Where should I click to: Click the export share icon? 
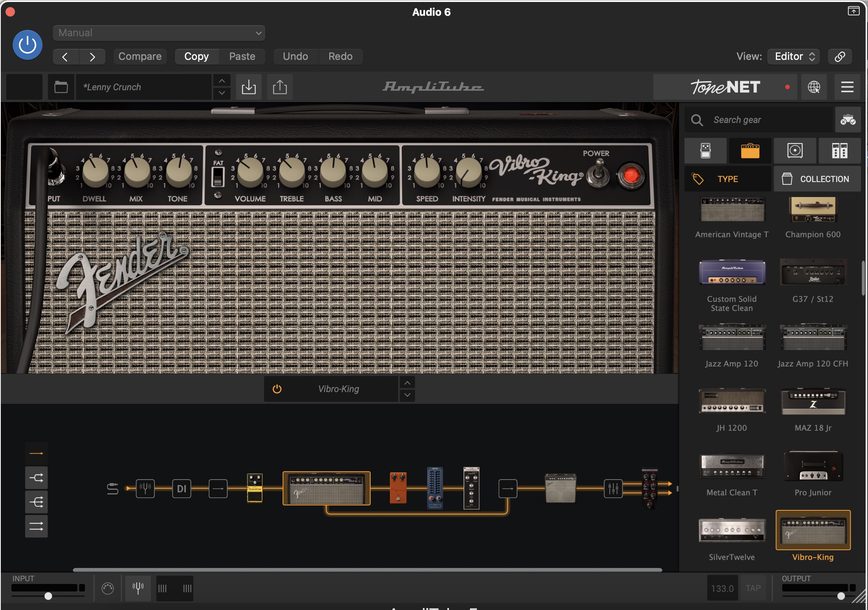point(280,87)
